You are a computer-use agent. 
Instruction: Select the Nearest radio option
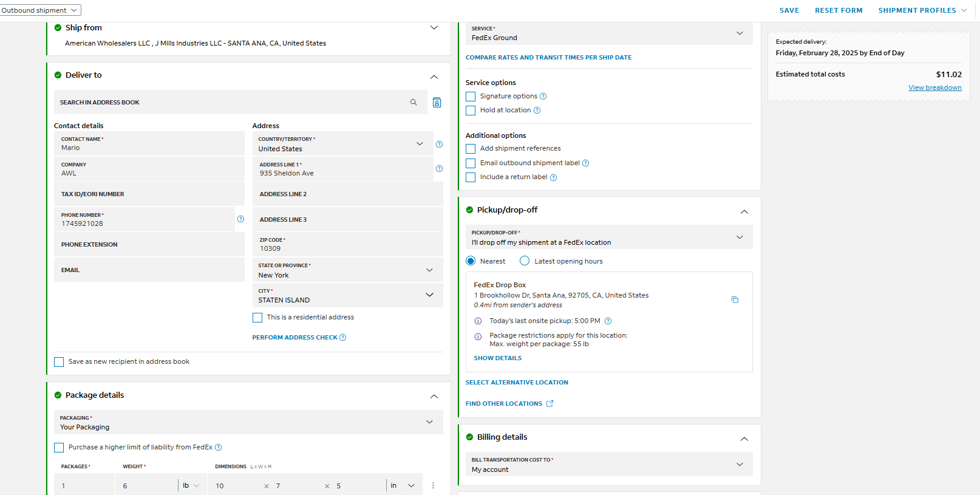point(471,261)
